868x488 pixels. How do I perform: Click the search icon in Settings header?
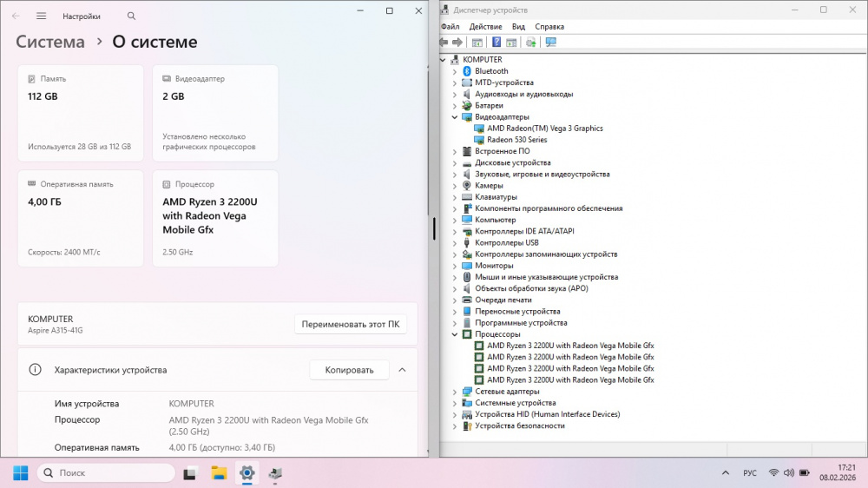tap(131, 16)
